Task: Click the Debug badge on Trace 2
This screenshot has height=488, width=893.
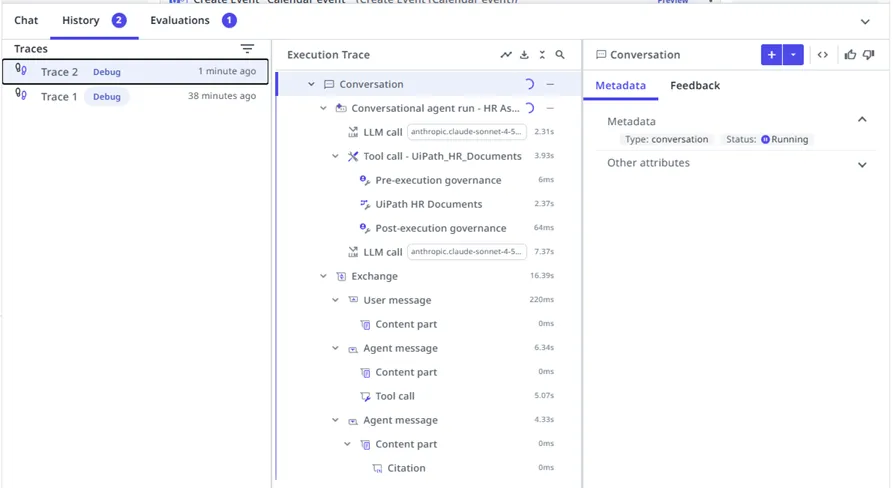Action: (x=107, y=72)
